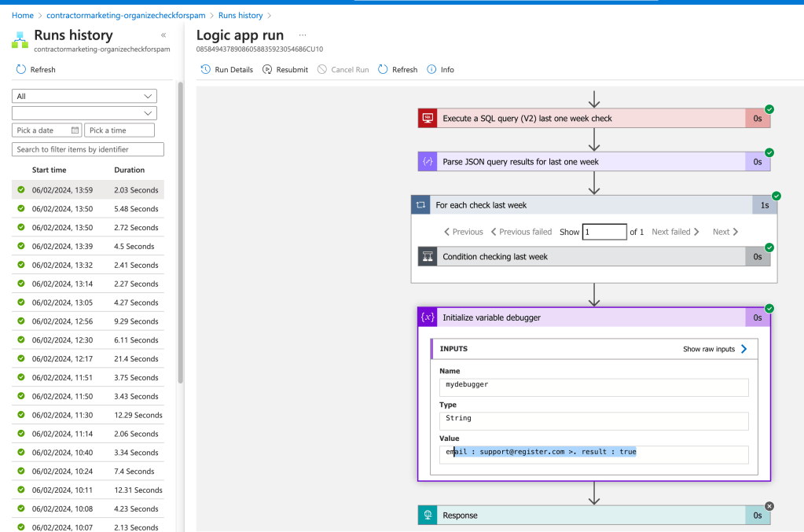Click the For each loop icon
Viewport: 804px width, 532px height.
coord(420,205)
